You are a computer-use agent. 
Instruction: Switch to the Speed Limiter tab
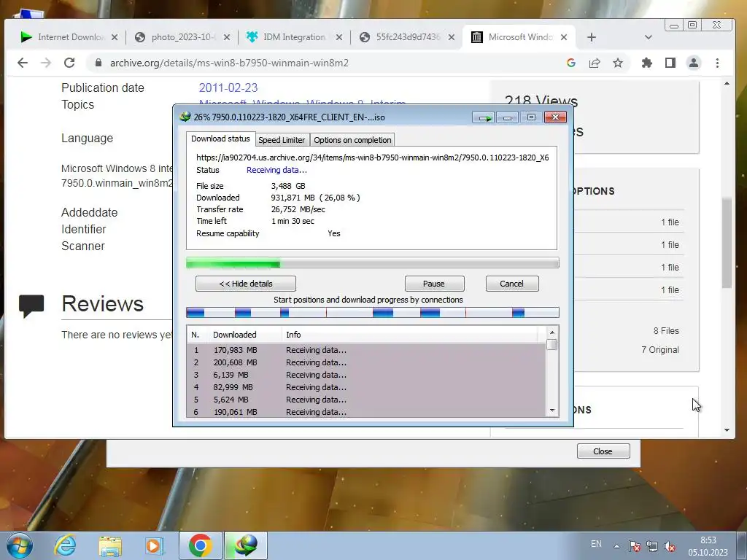pyautogui.click(x=282, y=140)
